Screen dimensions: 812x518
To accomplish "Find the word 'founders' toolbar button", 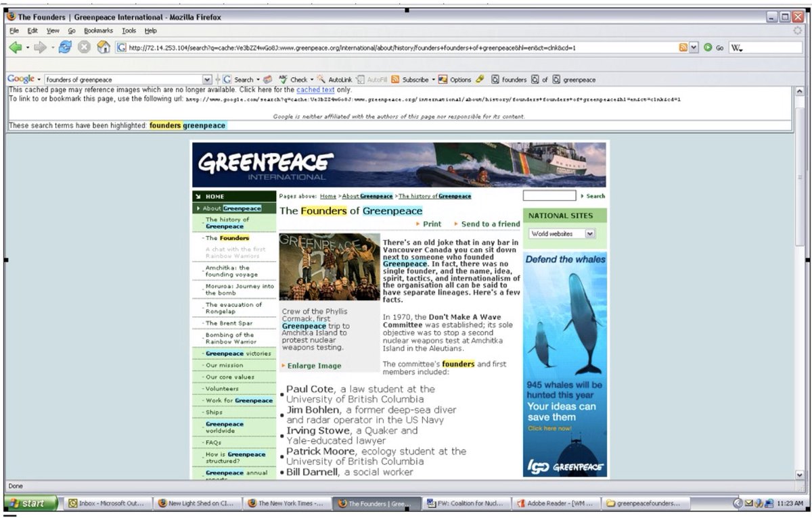I will [509, 79].
